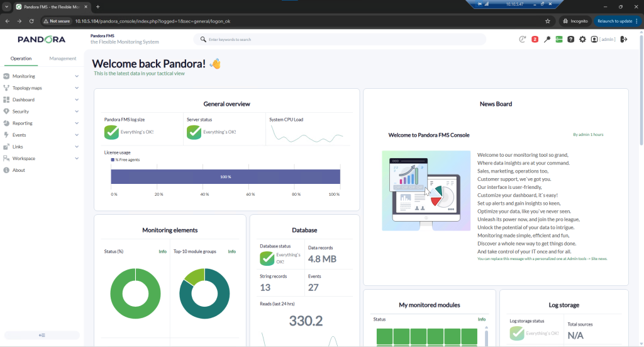644x347 pixels.
Task: Open the Monitoring menu label
Action: pyautogui.click(x=24, y=76)
